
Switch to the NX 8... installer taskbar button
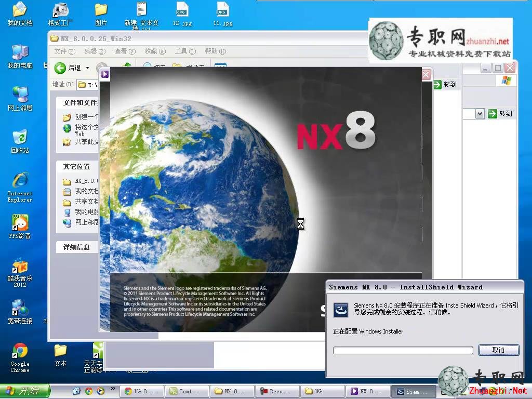point(367,391)
